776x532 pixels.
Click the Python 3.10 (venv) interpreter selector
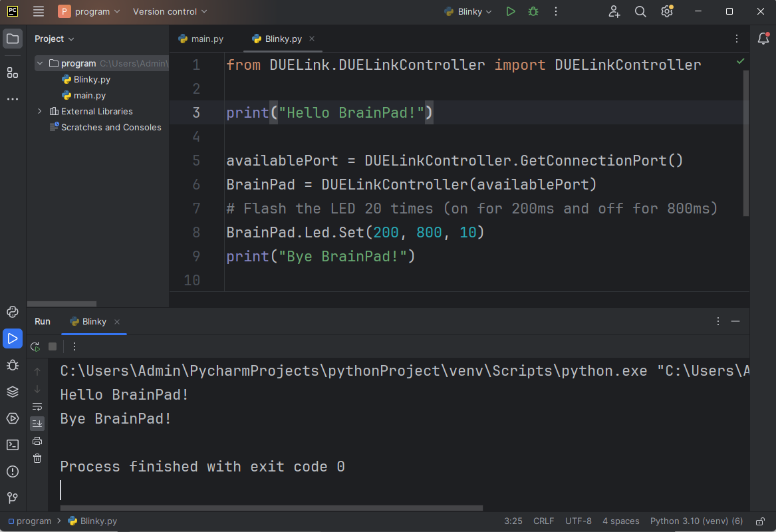click(696, 521)
